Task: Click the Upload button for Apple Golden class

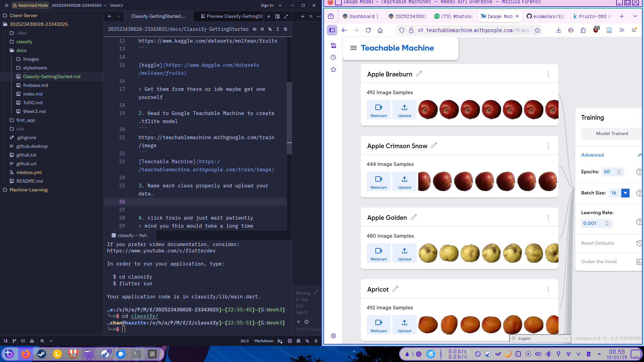Action: 404,253
